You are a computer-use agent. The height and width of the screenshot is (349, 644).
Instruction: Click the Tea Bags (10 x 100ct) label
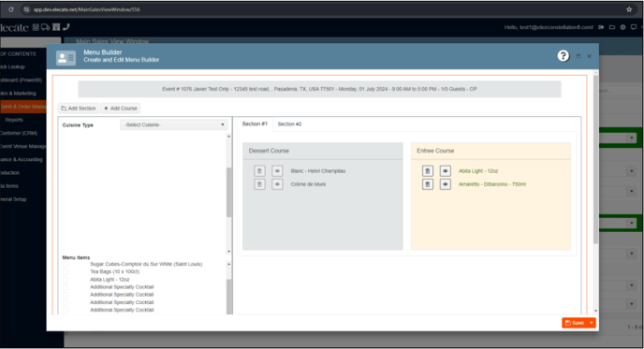click(114, 272)
